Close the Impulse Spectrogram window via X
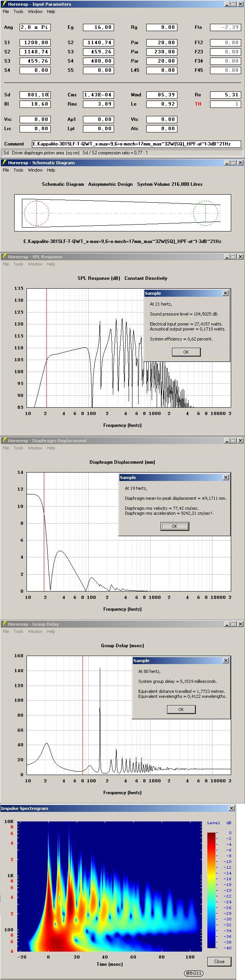The height and width of the screenshot is (980, 245). 232,808
